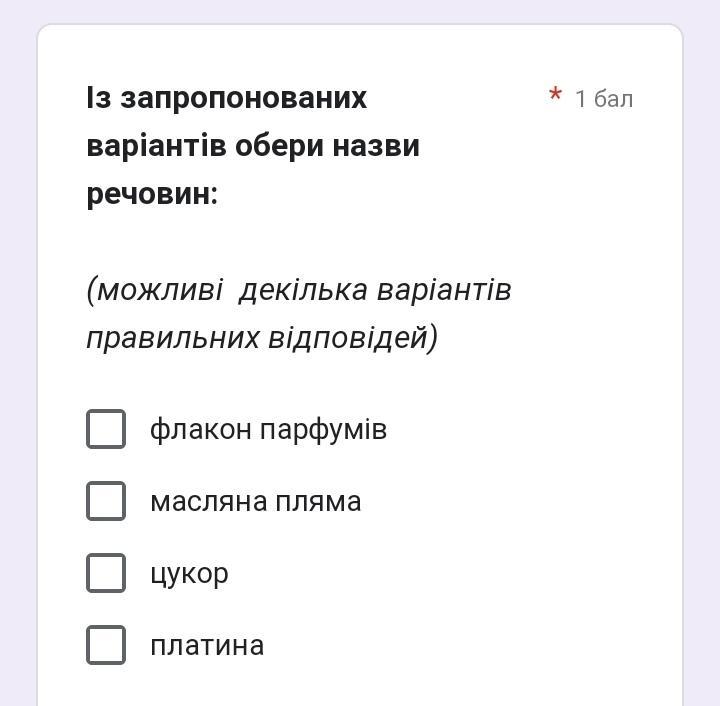Click the 'масляна пляма' option label
The width and height of the screenshot is (720, 706).
pos(255,501)
